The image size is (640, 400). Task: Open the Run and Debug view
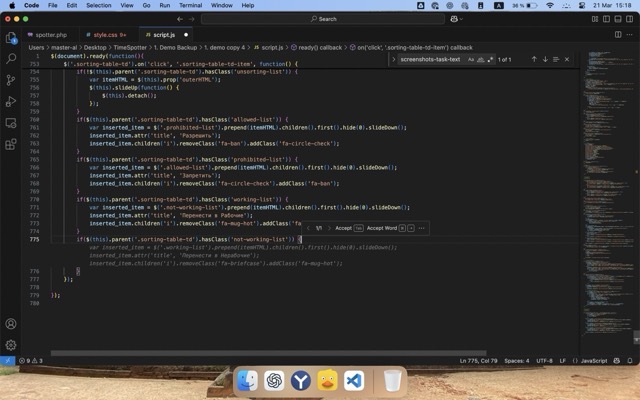click(11, 101)
